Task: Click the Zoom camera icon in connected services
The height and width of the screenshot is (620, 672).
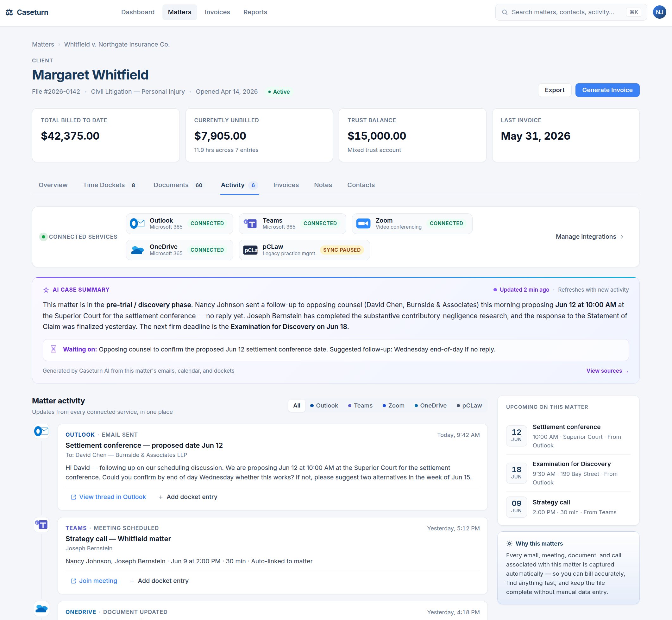Action: coord(363,224)
